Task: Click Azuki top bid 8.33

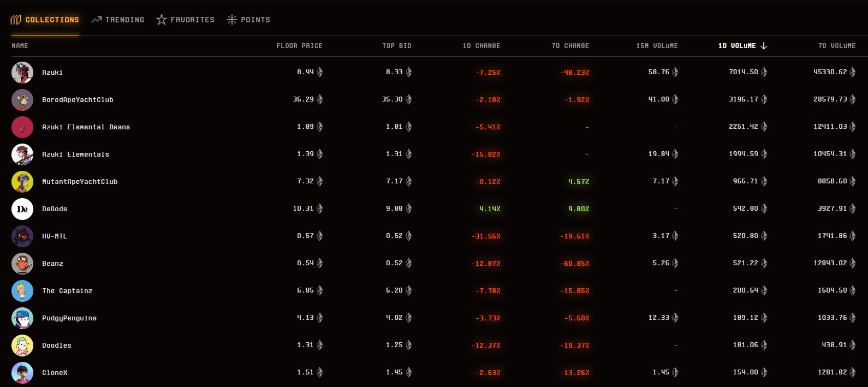Action: point(394,72)
